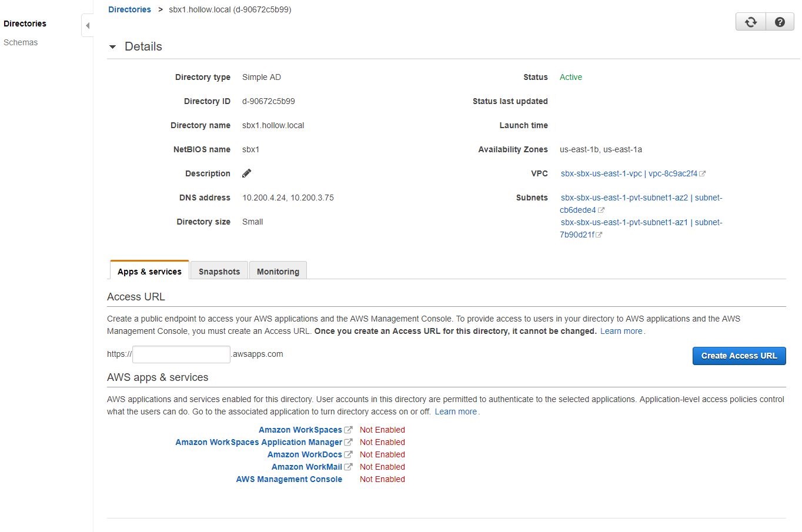Click external link icon beside WorkSpaces Application Manager

point(348,442)
